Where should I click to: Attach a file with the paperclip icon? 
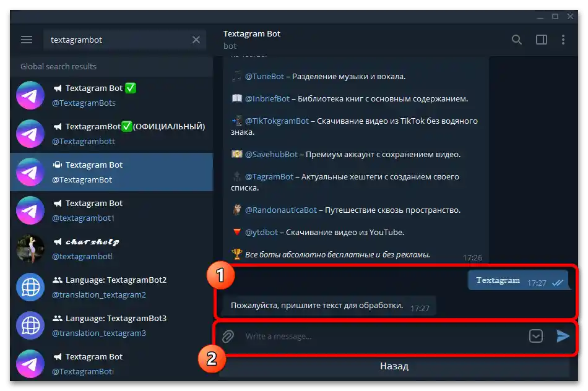228,337
